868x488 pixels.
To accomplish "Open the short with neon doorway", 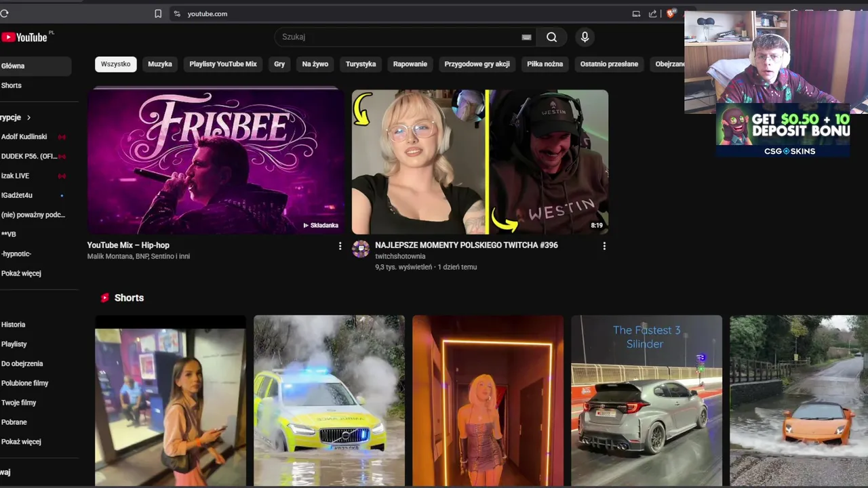I will pos(488,401).
